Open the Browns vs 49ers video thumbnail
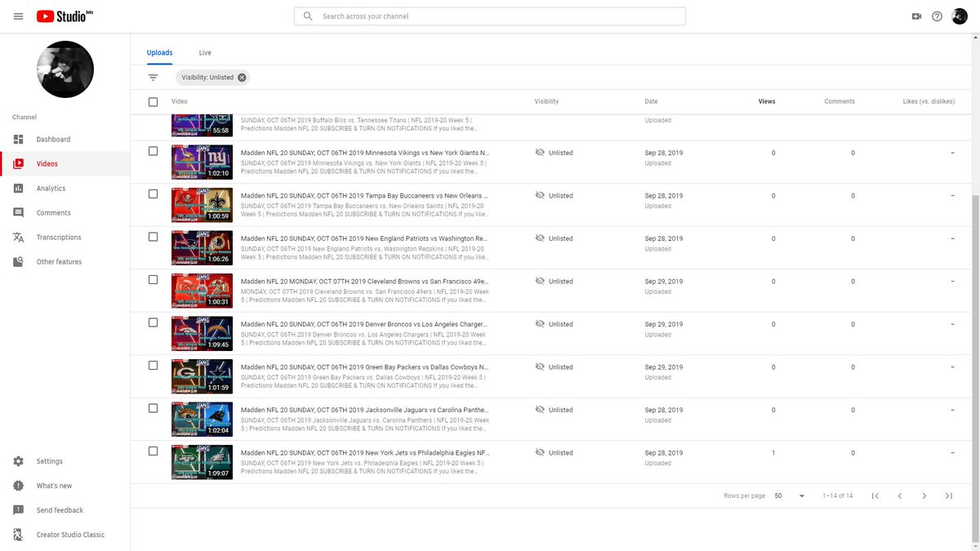Screen dimensions: 980x551 202,291
